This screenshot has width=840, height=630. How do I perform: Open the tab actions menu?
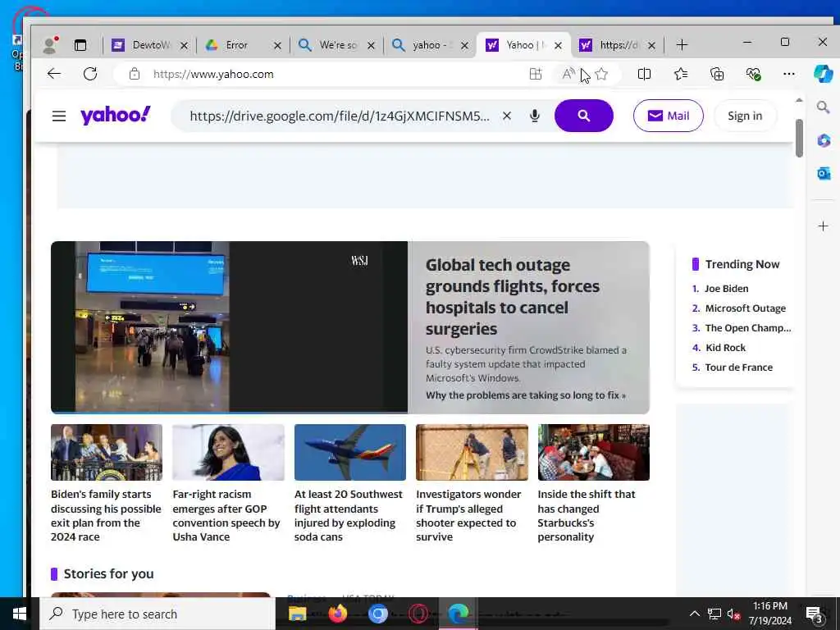point(80,45)
